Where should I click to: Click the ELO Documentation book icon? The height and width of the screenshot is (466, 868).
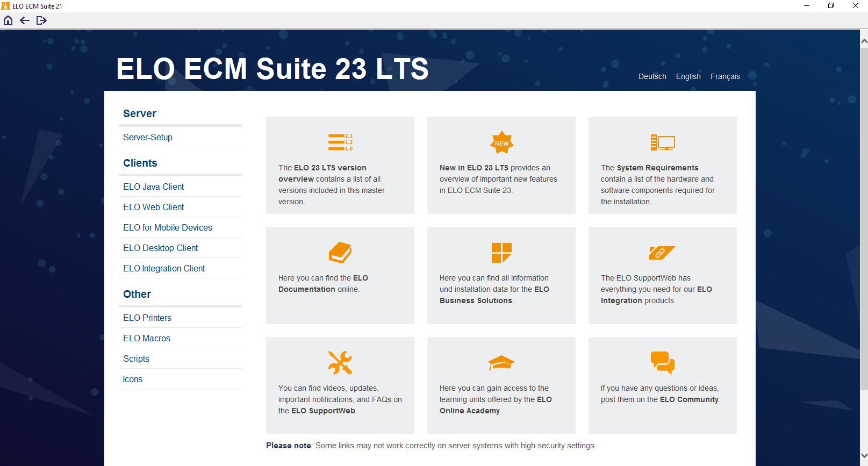[340, 253]
